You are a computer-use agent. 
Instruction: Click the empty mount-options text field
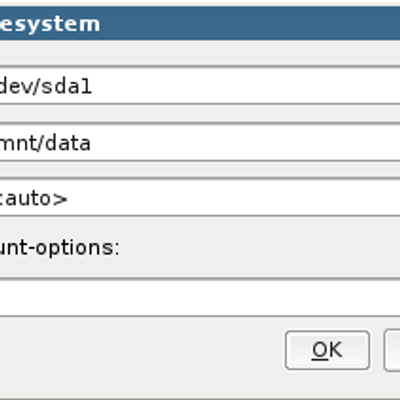pos(200,298)
